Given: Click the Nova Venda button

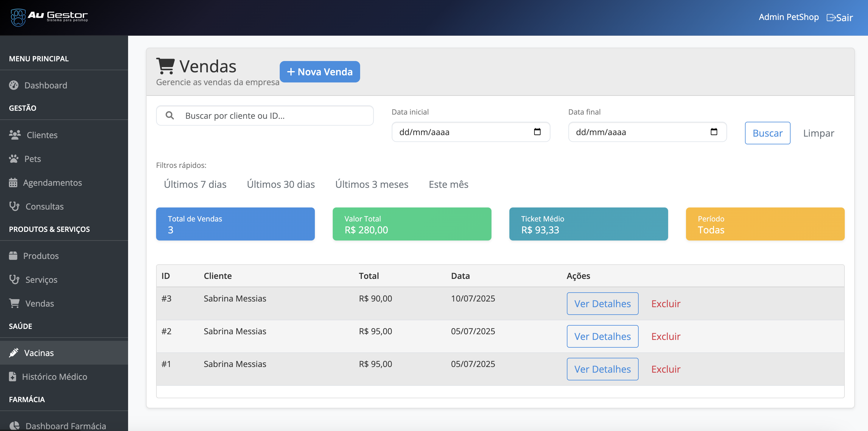Looking at the screenshot, I should (319, 72).
